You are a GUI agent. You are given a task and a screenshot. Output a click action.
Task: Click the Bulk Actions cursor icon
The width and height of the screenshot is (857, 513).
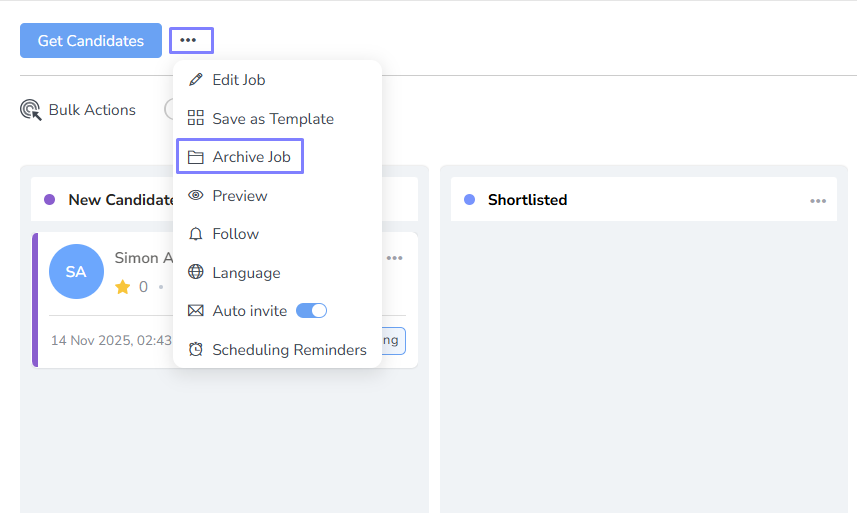[x=31, y=110]
